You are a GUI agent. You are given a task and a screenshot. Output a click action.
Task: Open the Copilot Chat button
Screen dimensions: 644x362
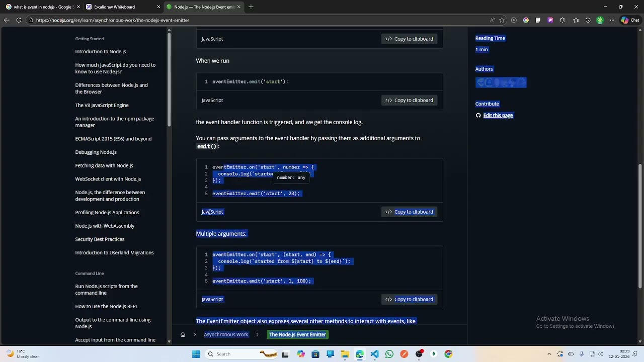630,20
